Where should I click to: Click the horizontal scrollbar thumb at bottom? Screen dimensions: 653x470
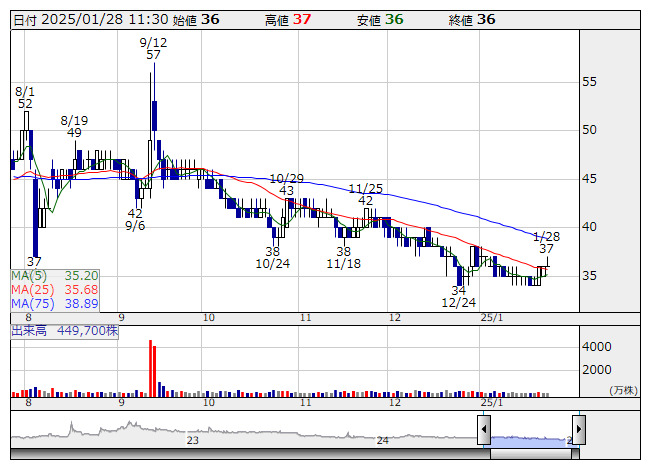tap(531, 453)
